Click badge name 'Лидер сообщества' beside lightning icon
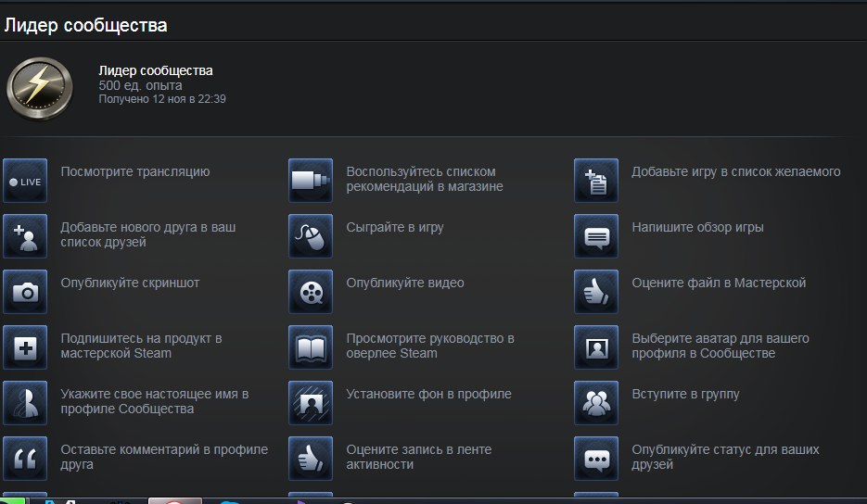 click(156, 70)
